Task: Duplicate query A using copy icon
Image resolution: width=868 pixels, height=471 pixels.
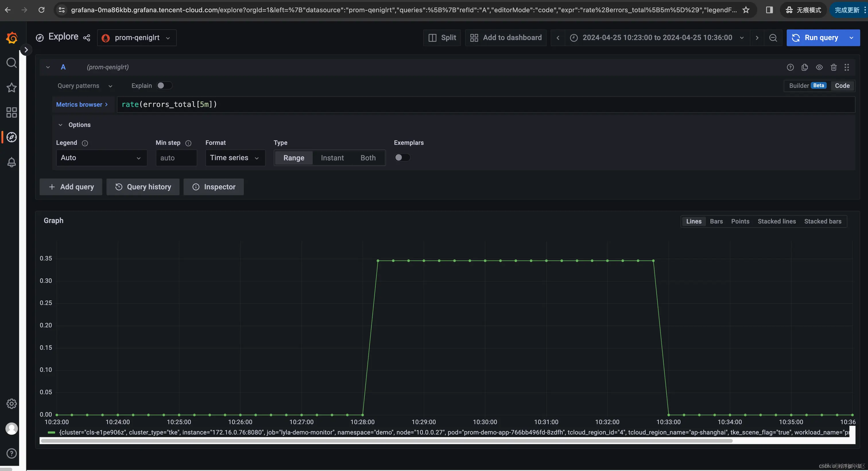Action: pyautogui.click(x=805, y=67)
